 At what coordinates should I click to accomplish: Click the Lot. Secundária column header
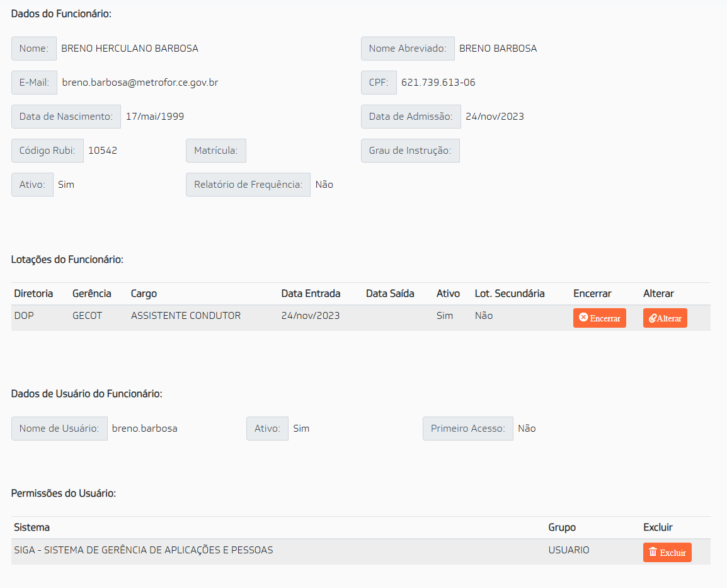[510, 294]
